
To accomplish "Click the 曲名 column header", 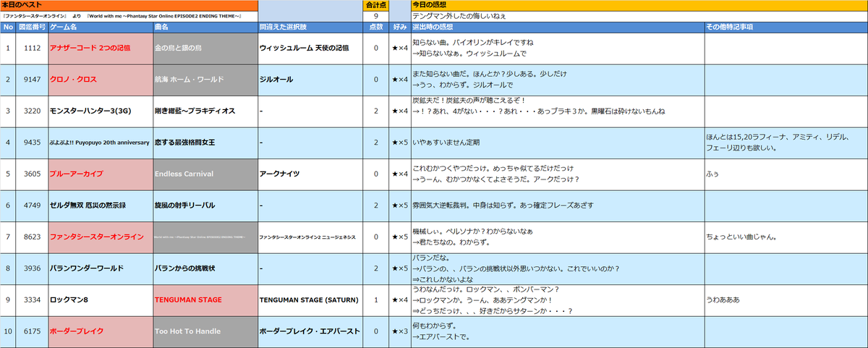I will tap(205, 27).
